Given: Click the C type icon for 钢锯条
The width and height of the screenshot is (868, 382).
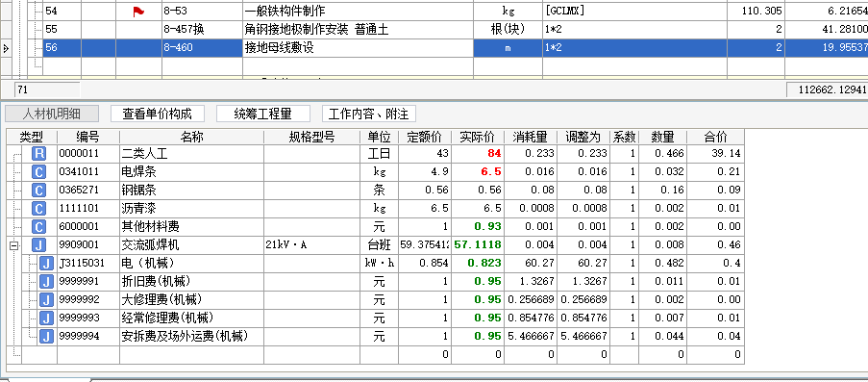Looking at the screenshot, I should point(38,191).
